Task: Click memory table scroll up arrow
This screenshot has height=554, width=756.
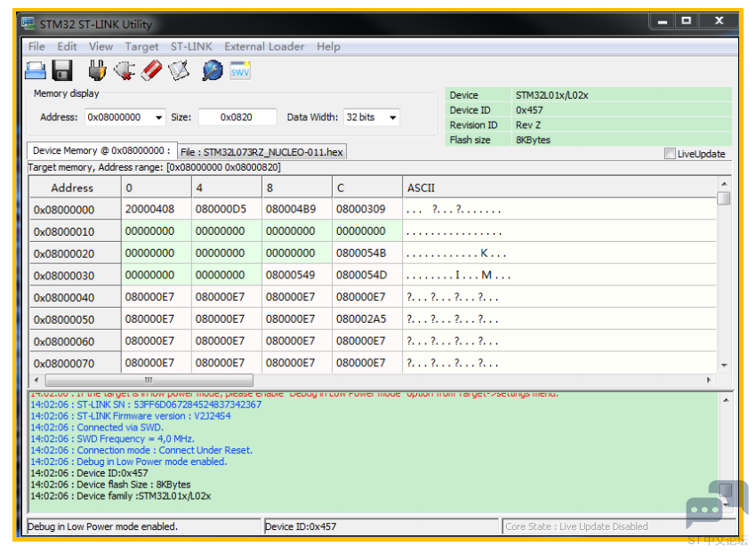Action: coord(724,184)
